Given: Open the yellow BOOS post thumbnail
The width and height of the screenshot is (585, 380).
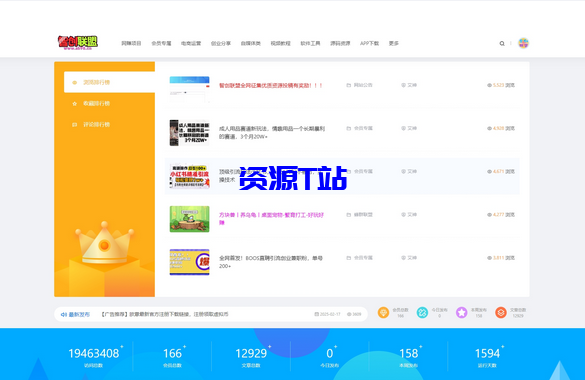Looking at the screenshot, I should 190,262.
